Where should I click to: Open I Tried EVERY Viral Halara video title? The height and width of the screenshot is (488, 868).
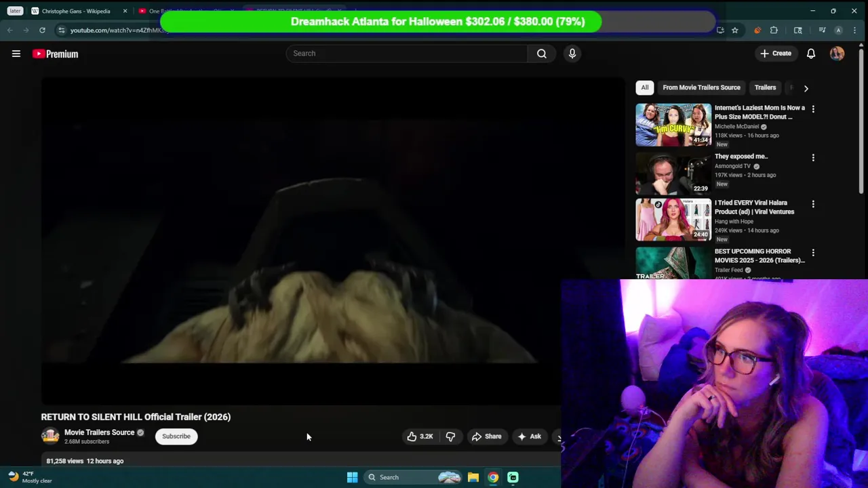(754, 207)
